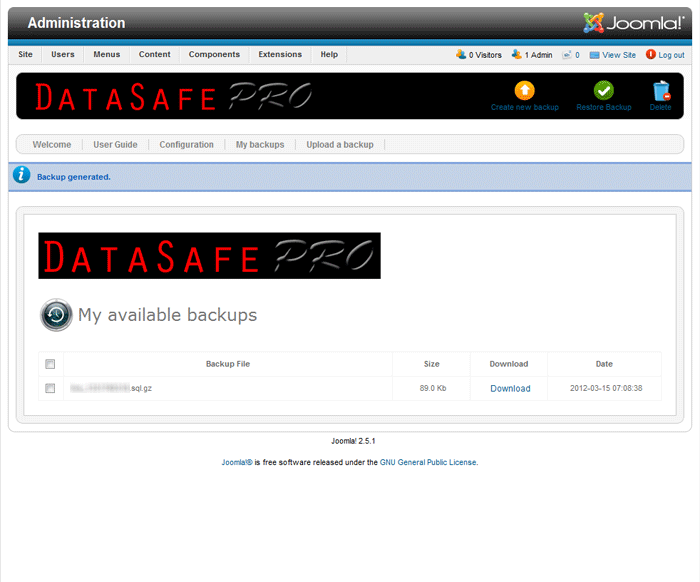This screenshot has width=700, height=582.
Task: Click the Joomla! 2.5.1 version text
Action: 353,441
